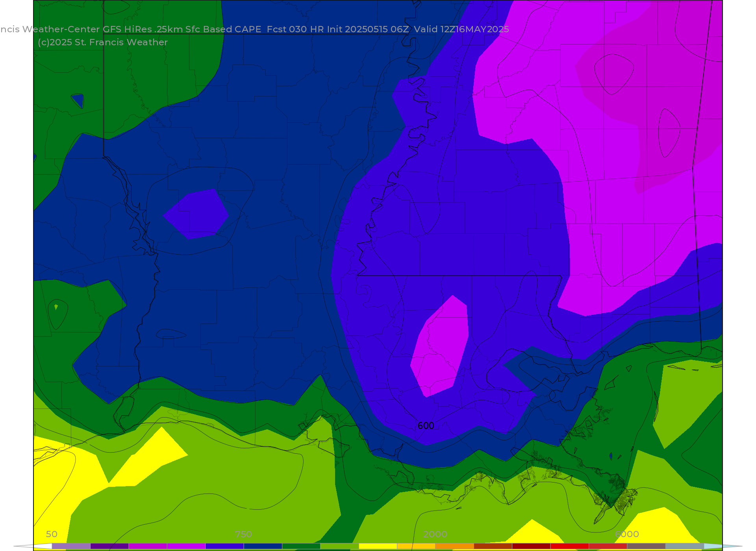Click the '600' contour label on the map

426,425
